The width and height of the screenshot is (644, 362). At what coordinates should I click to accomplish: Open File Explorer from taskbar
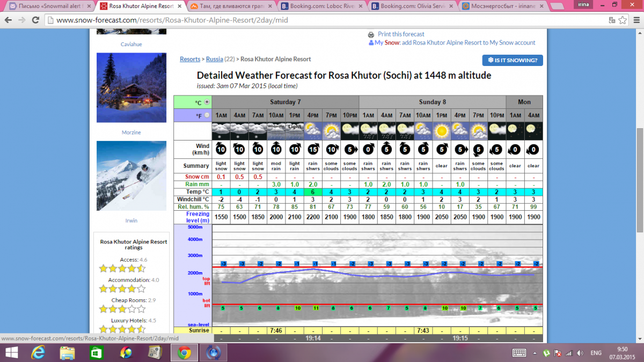tap(68, 353)
